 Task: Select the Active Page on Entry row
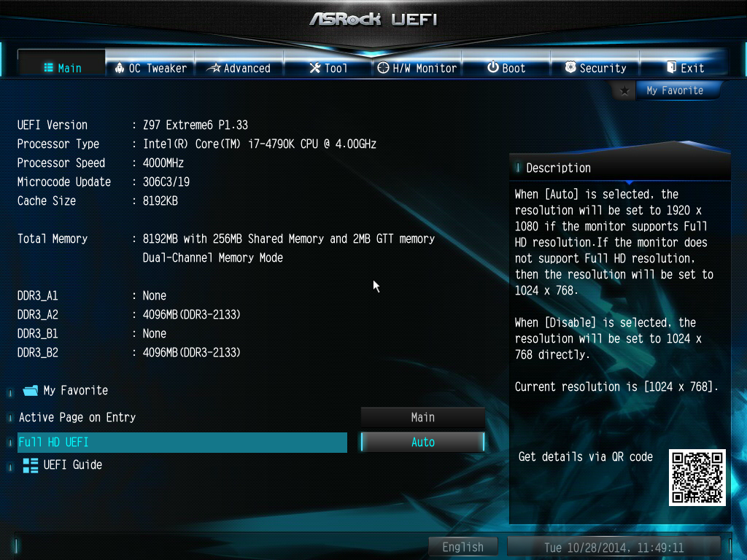182,418
